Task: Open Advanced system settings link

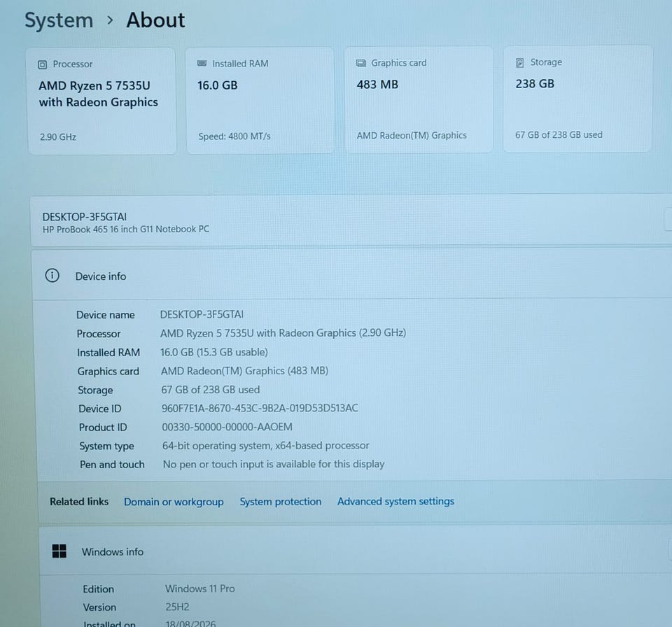Action: click(x=395, y=501)
